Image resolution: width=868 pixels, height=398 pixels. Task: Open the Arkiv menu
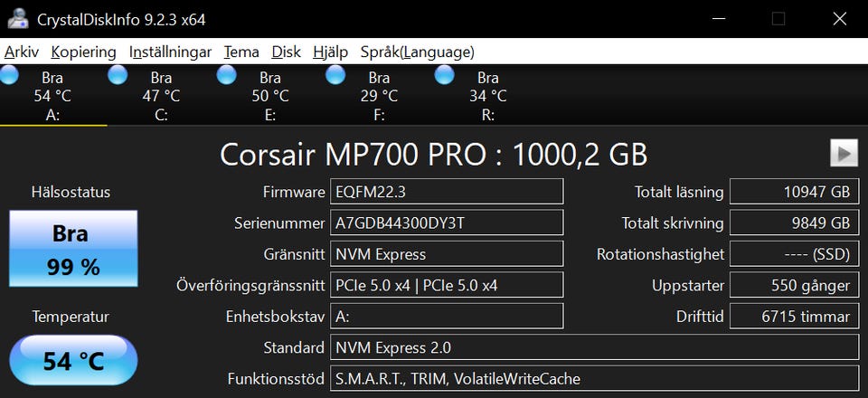(22, 52)
